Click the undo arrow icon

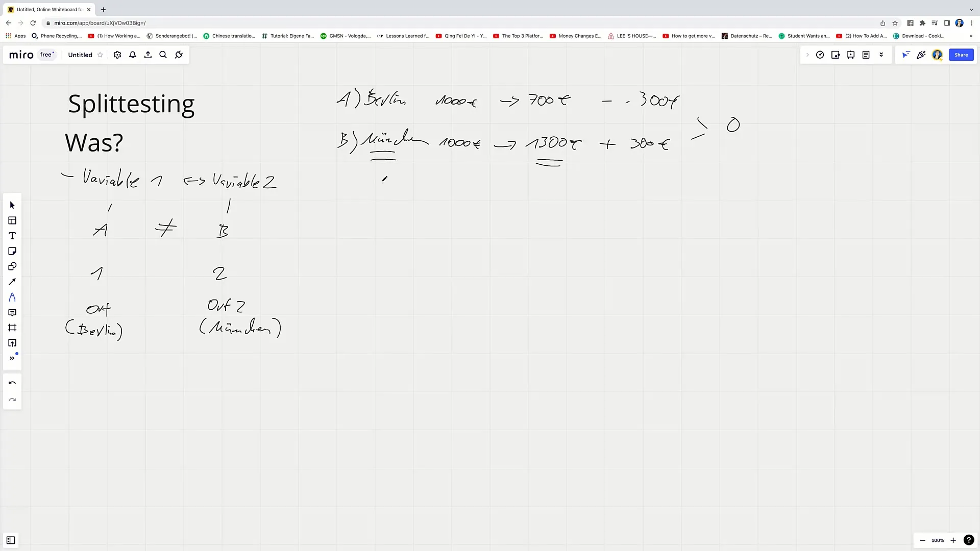tap(11, 384)
